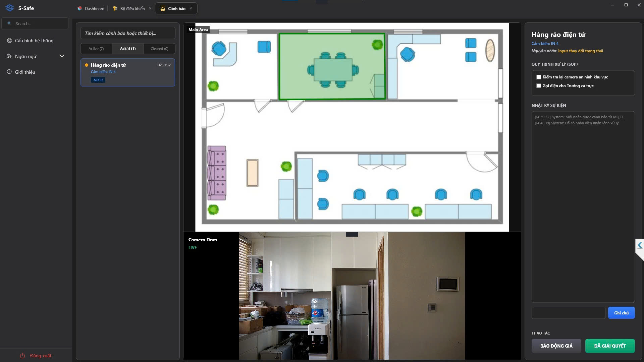Select the Hàng rào điện tử alert card
This screenshot has height=362, width=644.
point(127,72)
